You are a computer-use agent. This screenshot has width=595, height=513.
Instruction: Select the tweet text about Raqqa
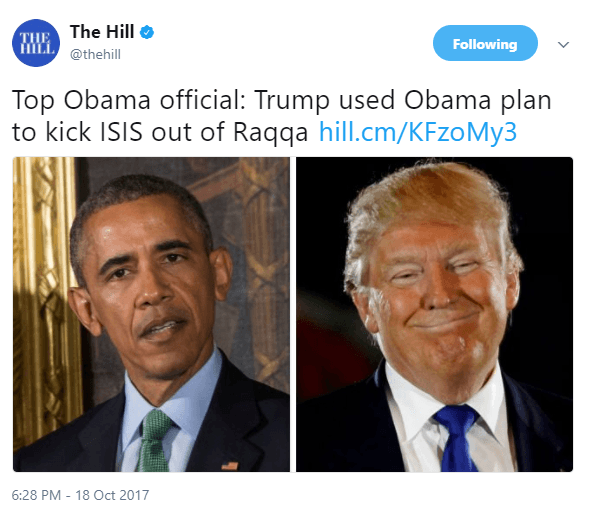pyautogui.click(x=282, y=116)
